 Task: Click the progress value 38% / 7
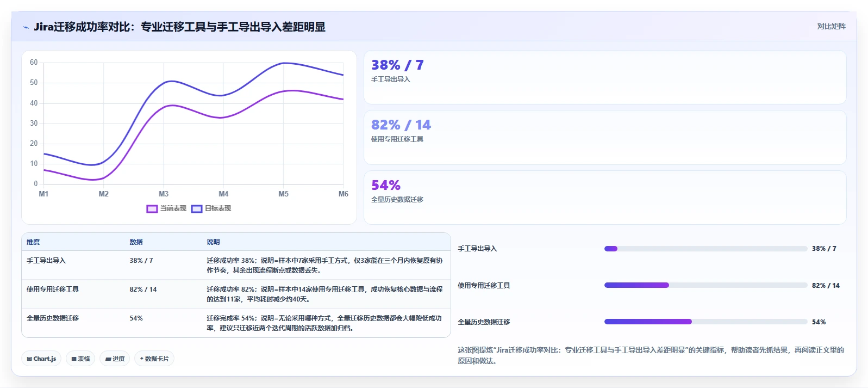pyautogui.click(x=824, y=249)
